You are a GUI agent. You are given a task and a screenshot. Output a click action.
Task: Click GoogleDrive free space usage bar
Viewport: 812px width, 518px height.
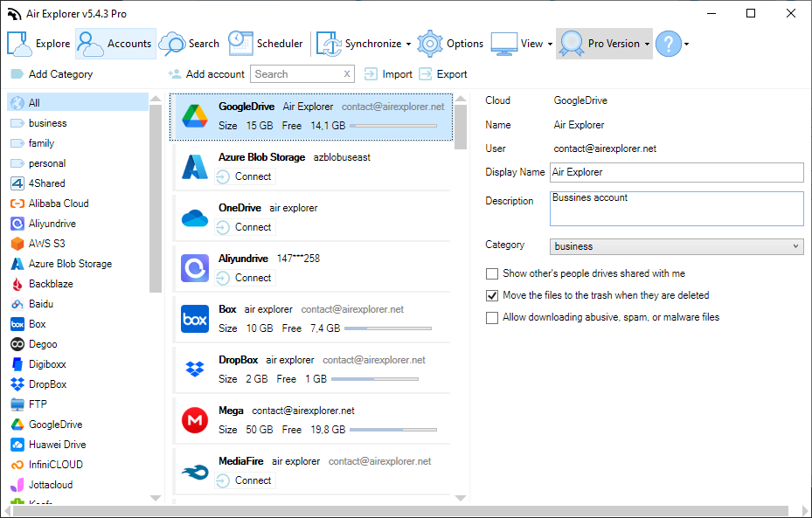point(393,126)
